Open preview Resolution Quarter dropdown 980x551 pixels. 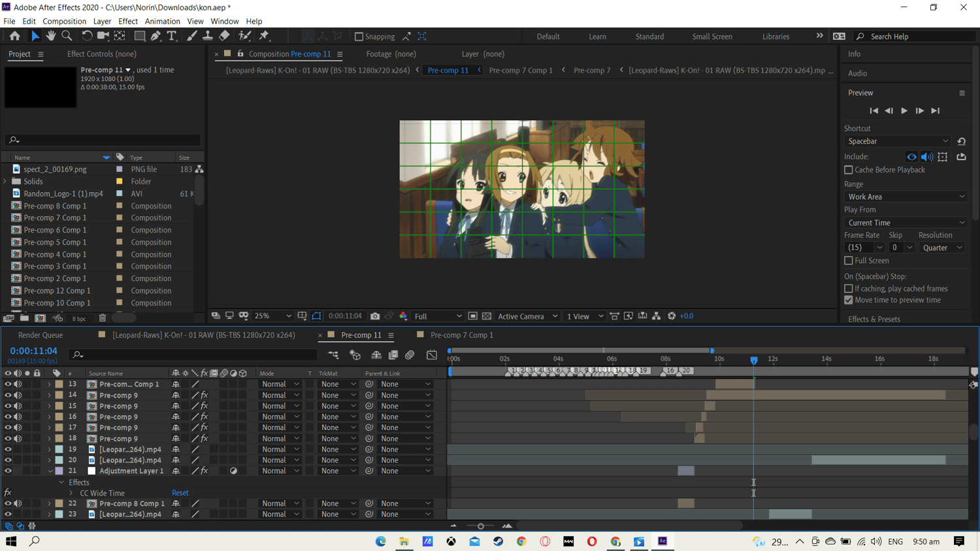pos(942,248)
